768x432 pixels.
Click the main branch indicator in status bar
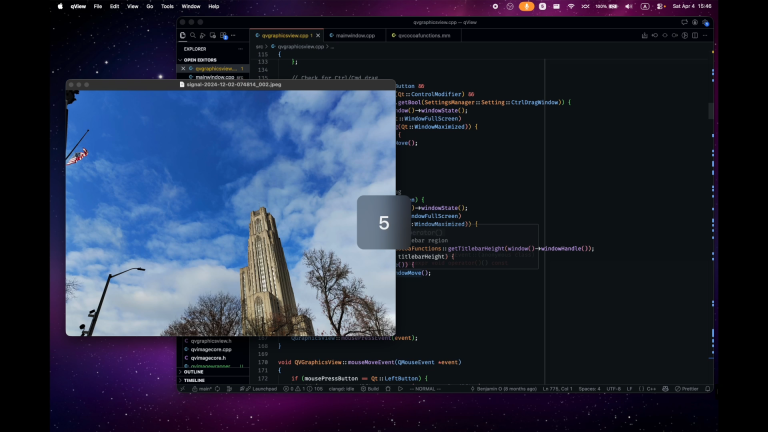[202, 389]
